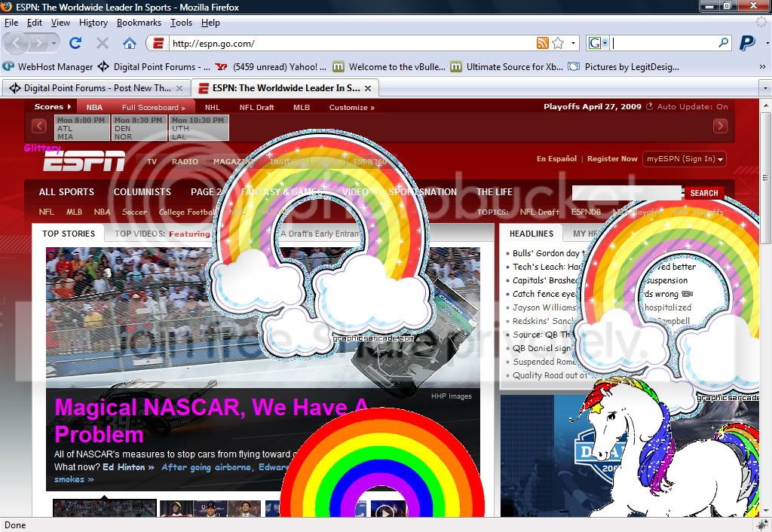Open the WebHost Manager bookmark
Image resolution: width=772 pixels, height=532 pixels.
pyautogui.click(x=48, y=66)
